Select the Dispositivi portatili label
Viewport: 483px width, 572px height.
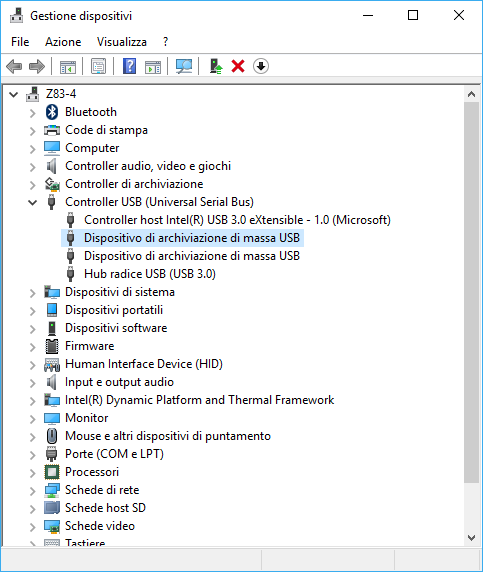114,310
